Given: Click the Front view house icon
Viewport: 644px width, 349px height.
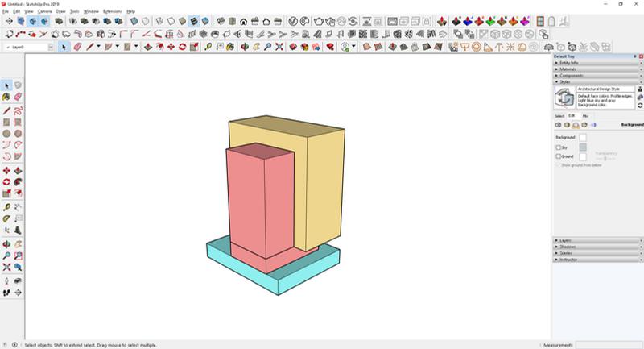Looking at the screenshot, I should (244, 21).
